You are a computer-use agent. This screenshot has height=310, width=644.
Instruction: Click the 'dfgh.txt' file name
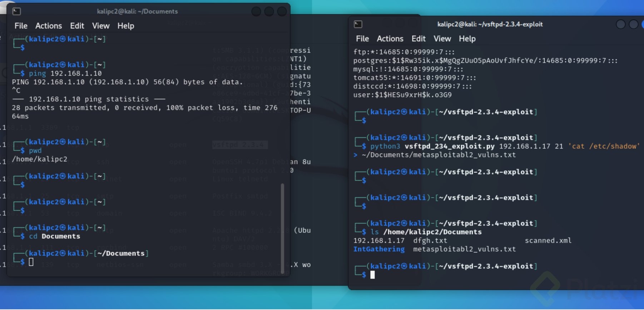pos(430,240)
